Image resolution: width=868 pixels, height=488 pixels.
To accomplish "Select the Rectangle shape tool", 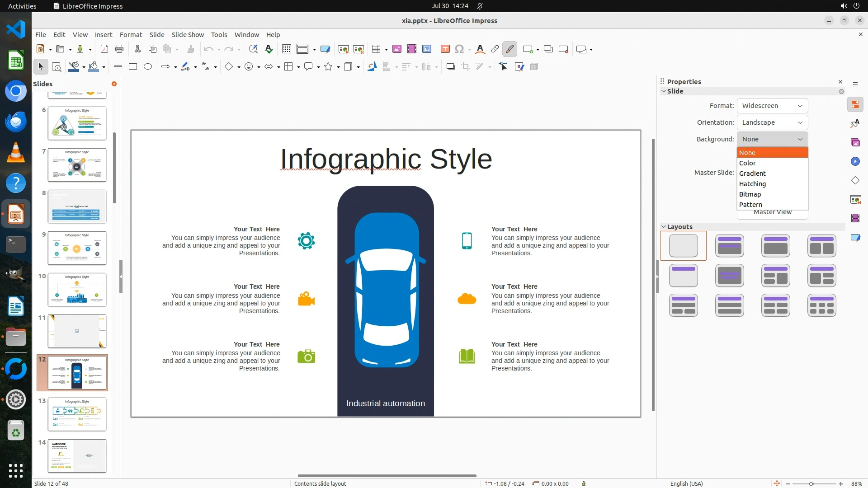I will click(x=133, y=67).
